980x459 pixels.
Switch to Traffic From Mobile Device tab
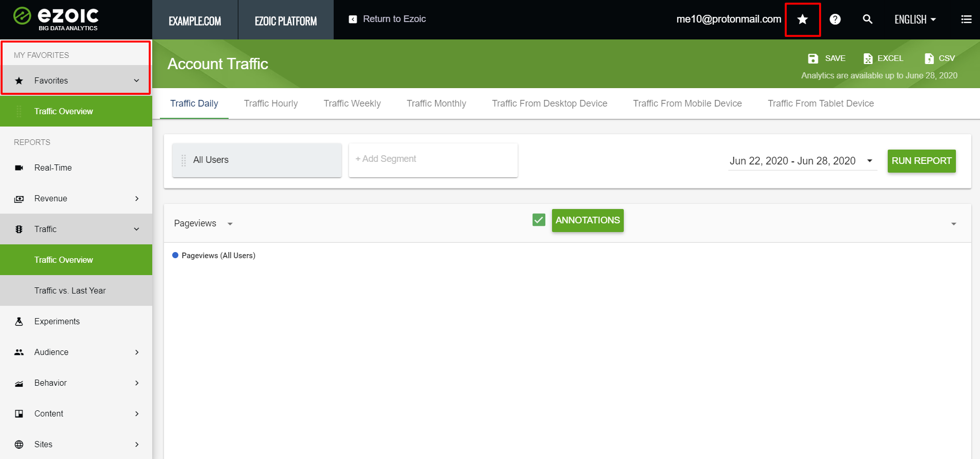point(687,103)
